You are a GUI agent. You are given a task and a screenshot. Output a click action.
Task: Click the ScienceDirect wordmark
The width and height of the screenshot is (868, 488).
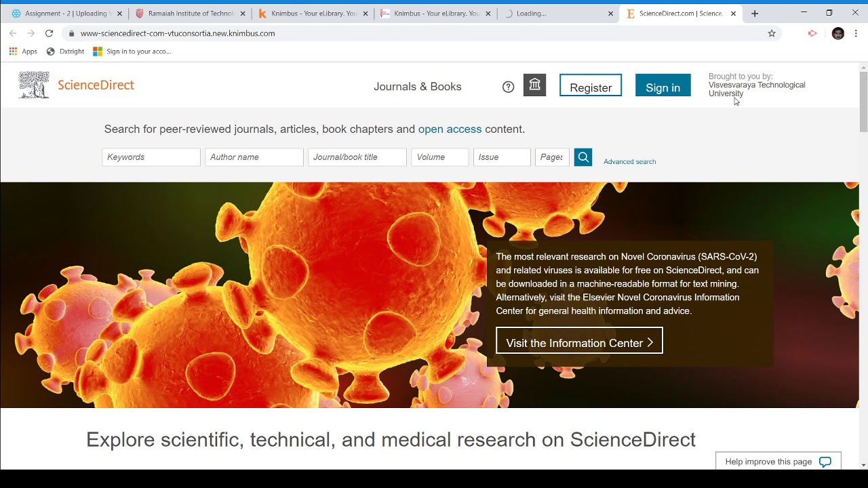[x=96, y=85]
